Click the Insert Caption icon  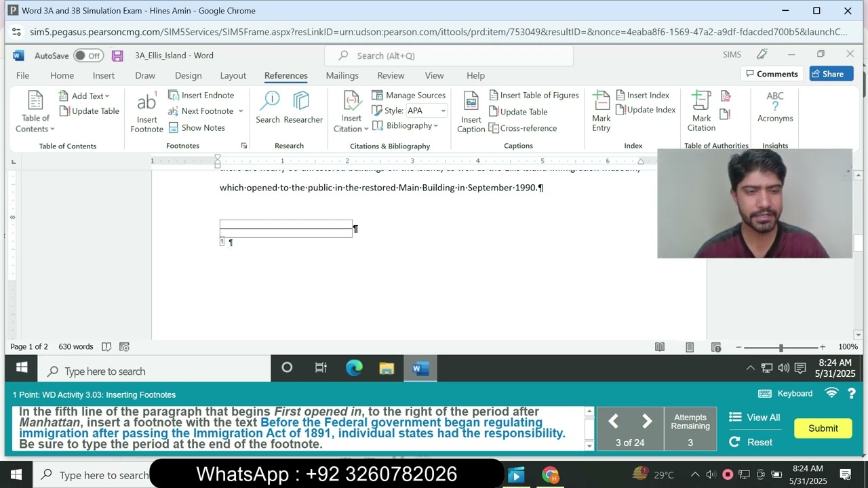[471, 113]
